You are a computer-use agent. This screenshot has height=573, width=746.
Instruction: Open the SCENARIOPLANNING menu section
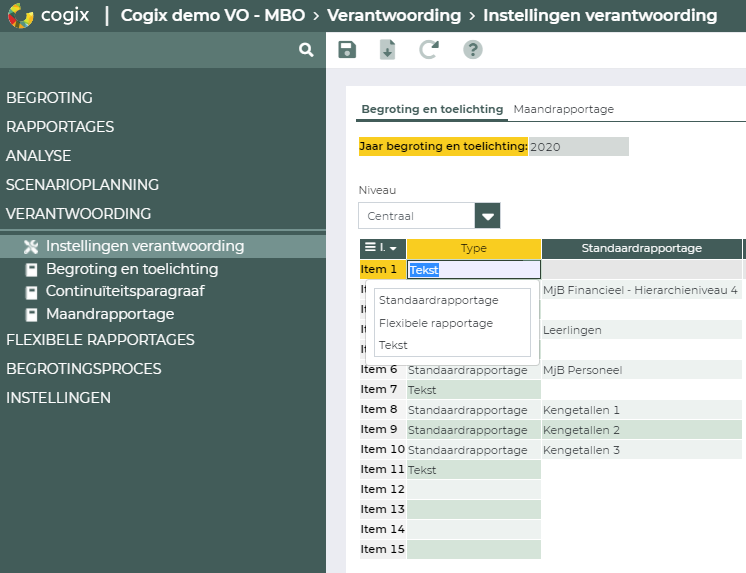pyautogui.click(x=82, y=185)
